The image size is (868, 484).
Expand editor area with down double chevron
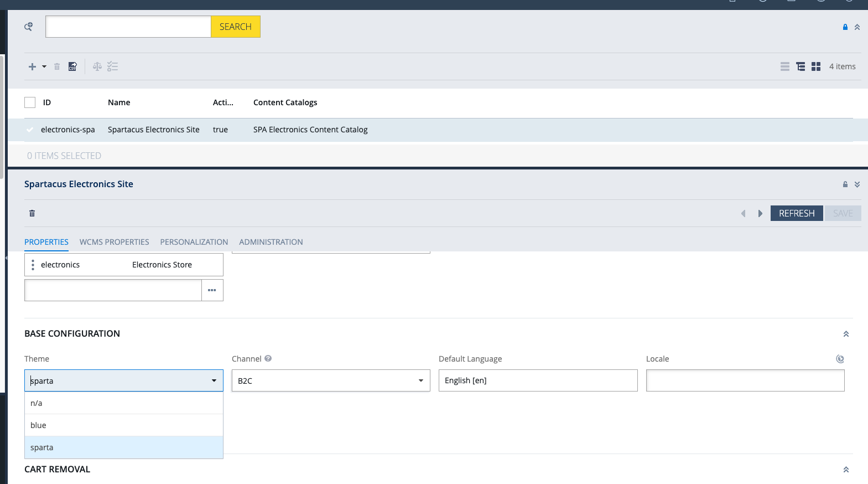(x=857, y=184)
